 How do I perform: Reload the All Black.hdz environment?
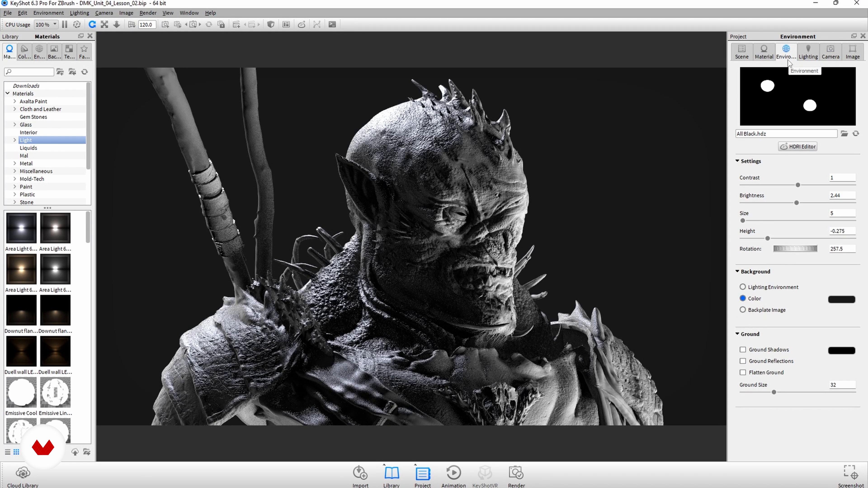click(x=856, y=134)
